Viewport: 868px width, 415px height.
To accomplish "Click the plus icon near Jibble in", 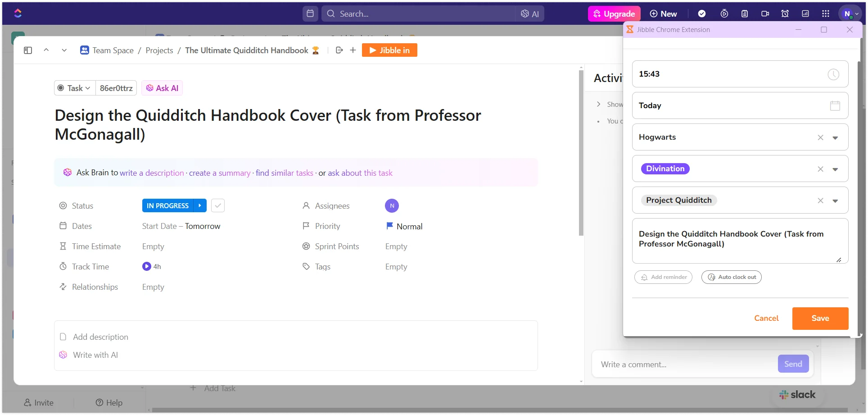I will (353, 50).
